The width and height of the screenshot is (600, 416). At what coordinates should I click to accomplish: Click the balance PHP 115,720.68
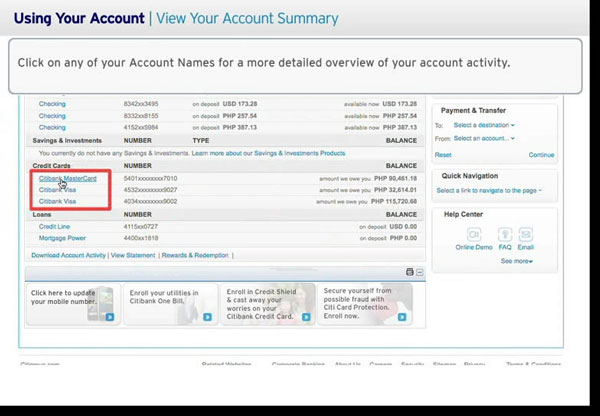click(394, 201)
